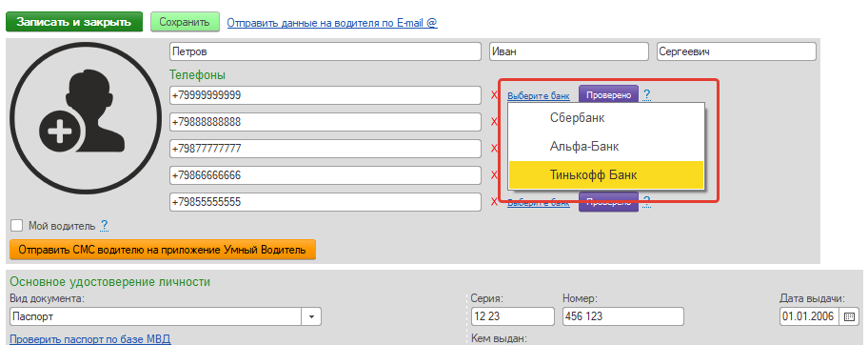The image size is (868, 345).
Task: Click the Вид документа field Паспорт
Action: coord(155,316)
